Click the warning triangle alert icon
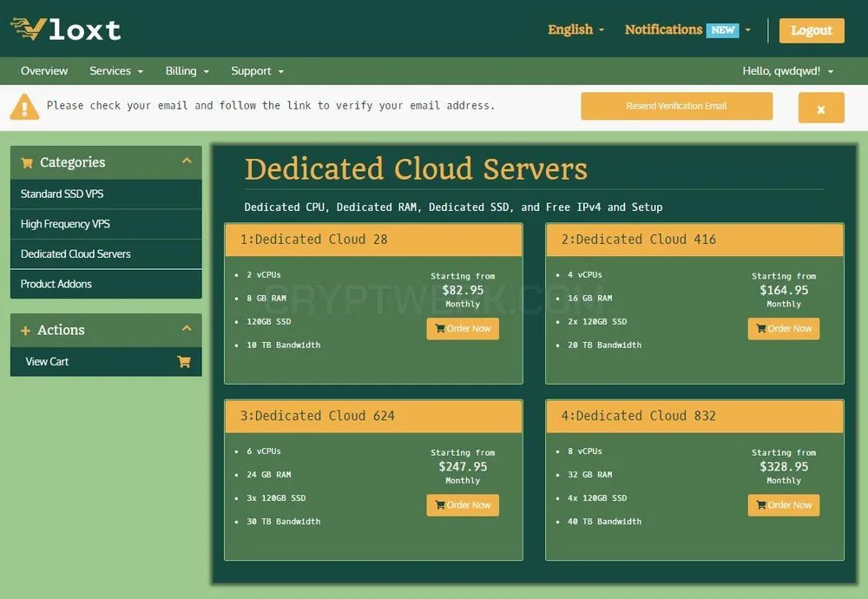Screen dimensions: 868x599 24,107
